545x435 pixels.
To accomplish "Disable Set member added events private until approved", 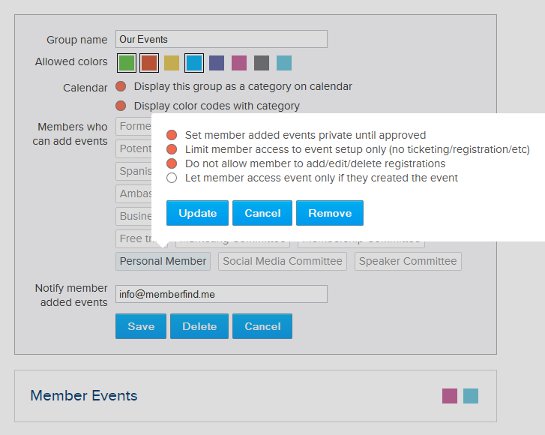I will click(x=171, y=135).
